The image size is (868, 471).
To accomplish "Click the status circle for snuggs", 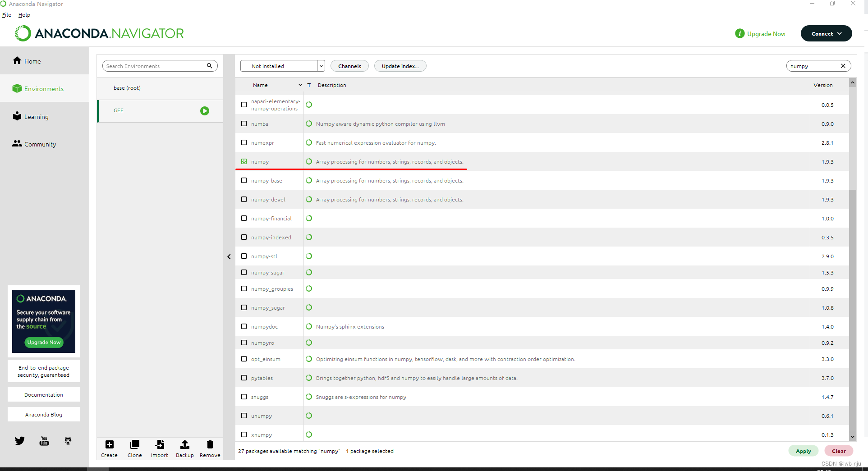I will coord(309,397).
